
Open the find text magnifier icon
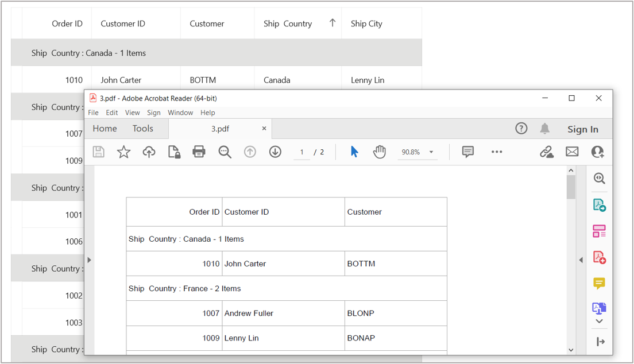(x=225, y=152)
